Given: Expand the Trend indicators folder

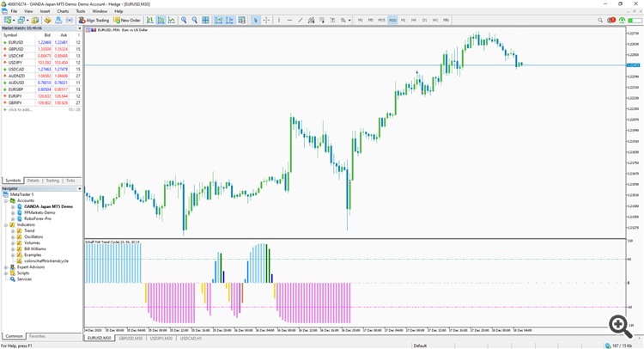Looking at the screenshot, I should pos(13,231).
